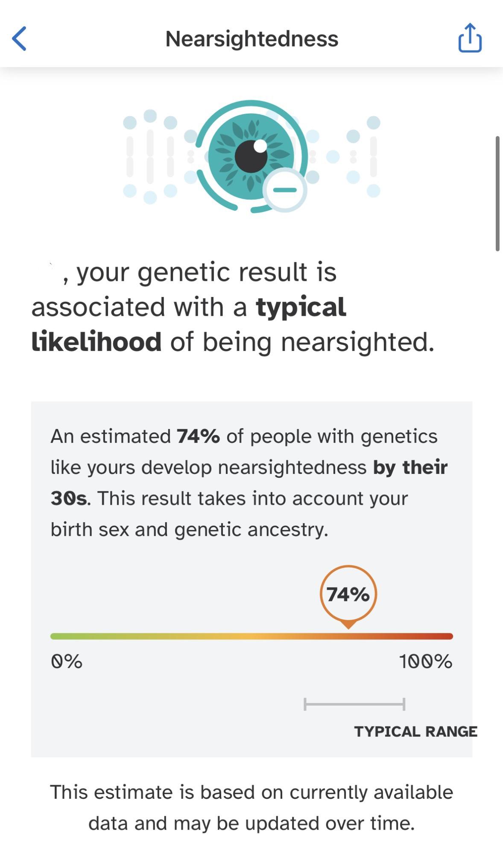Tap the 100% scale label
This screenshot has width=503, height=868.
425,661
